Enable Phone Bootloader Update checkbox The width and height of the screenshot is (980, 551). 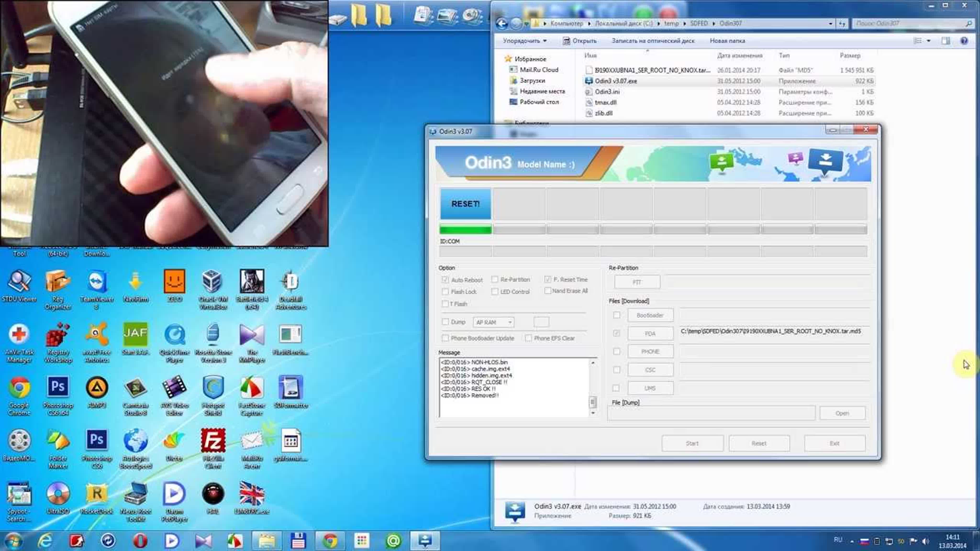(x=445, y=338)
